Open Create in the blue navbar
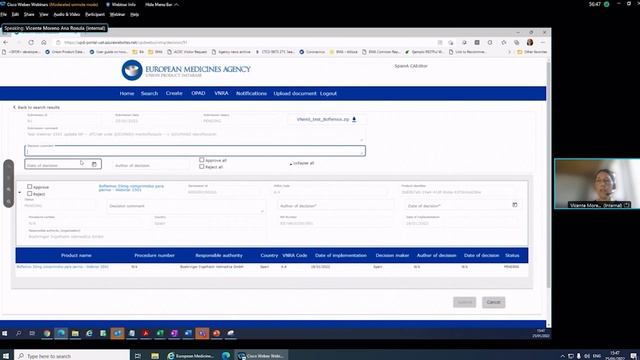This screenshot has height=360, width=640. (174, 93)
